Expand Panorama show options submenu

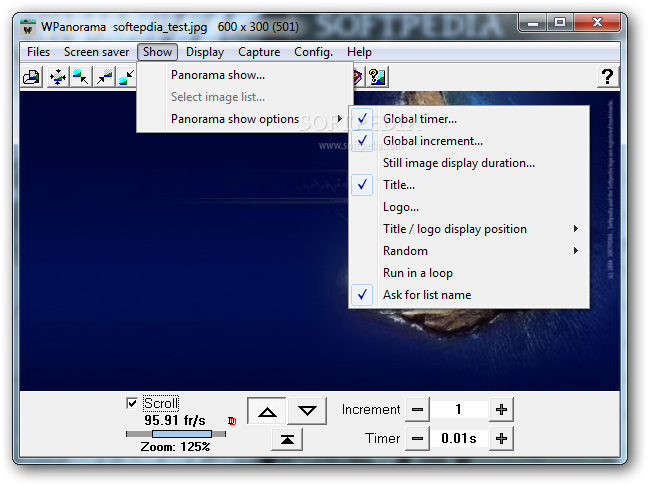(x=245, y=119)
